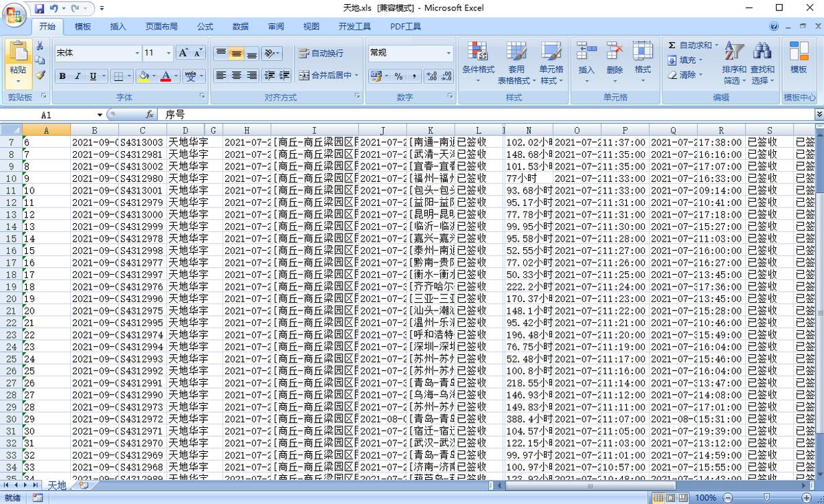
Task: Switch to Page Layout view in status bar
Action: pyautogui.click(x=671, y=498)
